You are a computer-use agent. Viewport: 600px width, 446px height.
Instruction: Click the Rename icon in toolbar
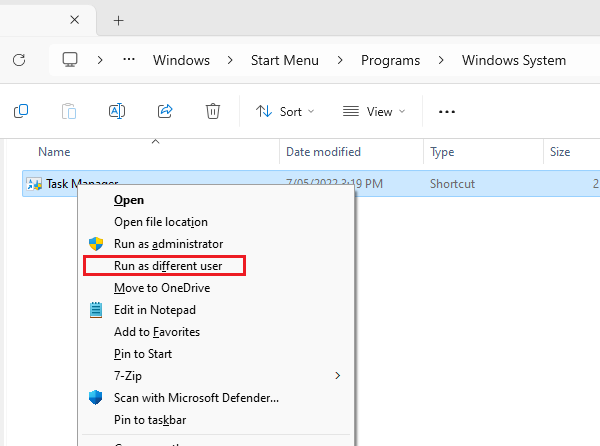point(117,111)
